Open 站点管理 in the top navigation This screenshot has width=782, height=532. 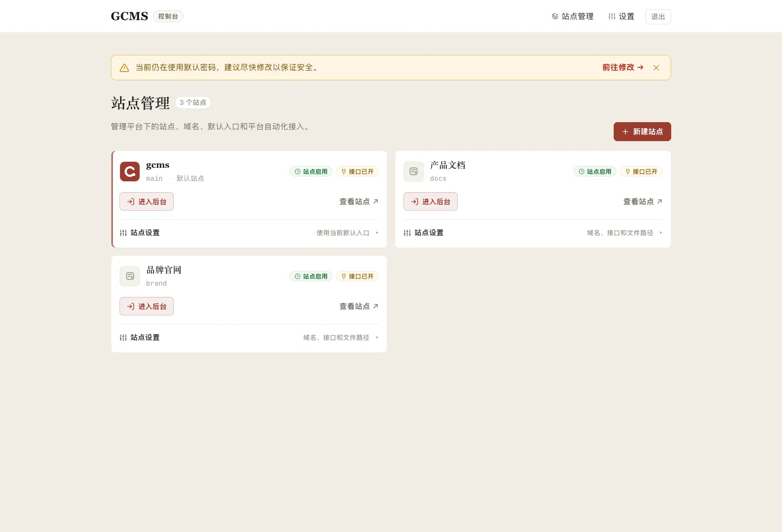coord(572,16)
